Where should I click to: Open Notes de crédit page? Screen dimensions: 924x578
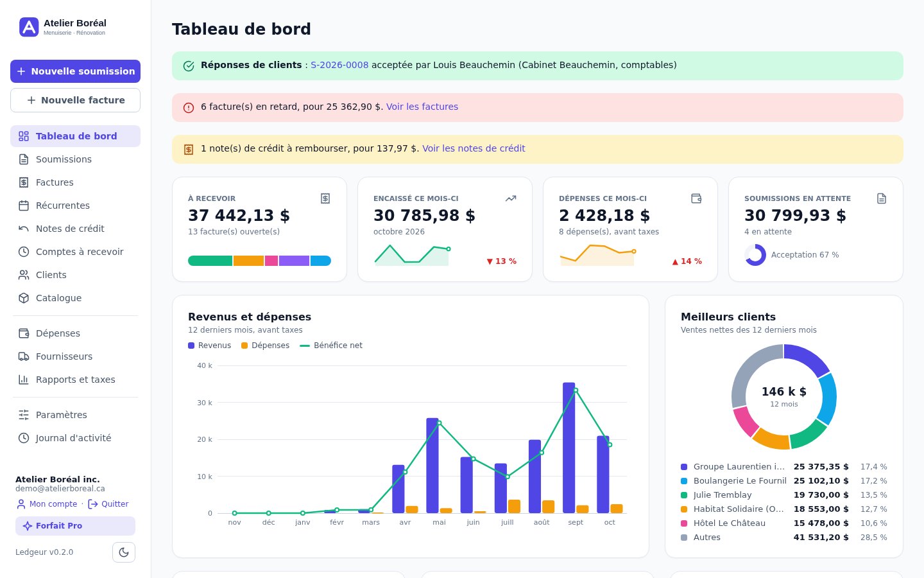point(75,229)
